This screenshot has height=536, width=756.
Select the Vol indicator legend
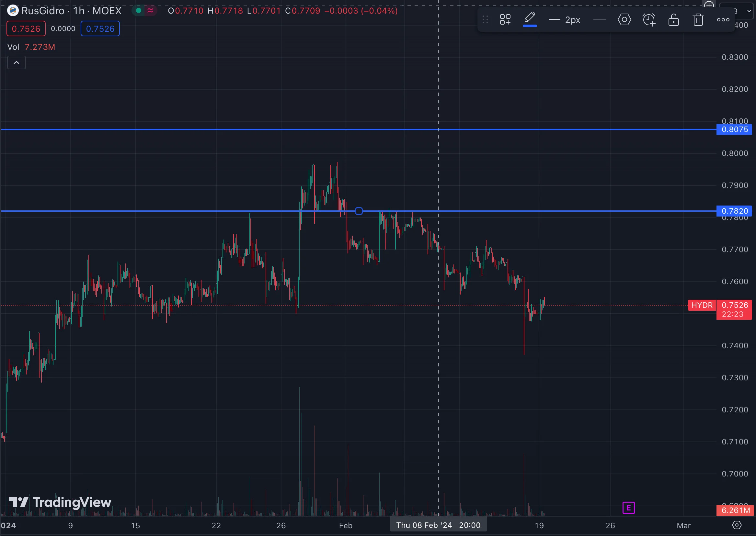coord(13,47)
